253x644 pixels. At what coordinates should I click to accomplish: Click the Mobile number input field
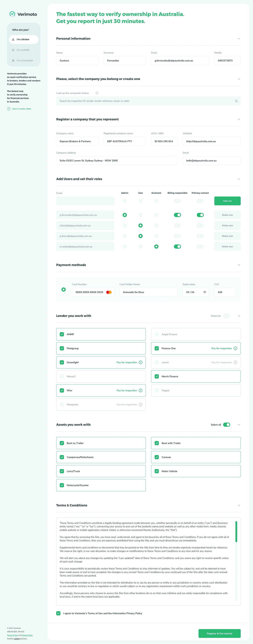[x=228, y=61]
